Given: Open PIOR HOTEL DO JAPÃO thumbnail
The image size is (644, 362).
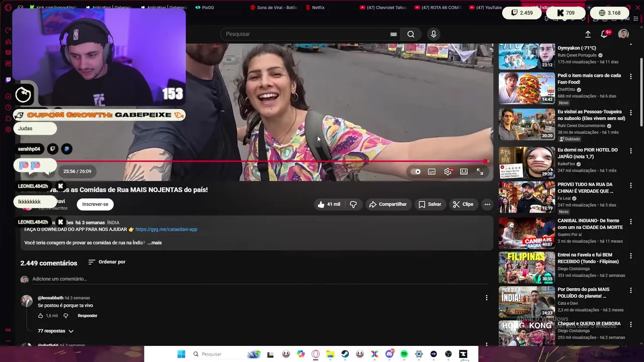Looking at the screenshot, I should pos(526,162).
